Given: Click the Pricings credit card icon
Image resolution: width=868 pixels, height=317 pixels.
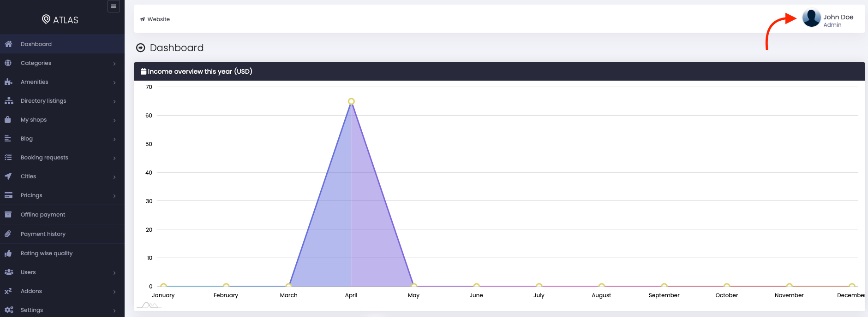Looking at the screenshot, I should 8,195.
